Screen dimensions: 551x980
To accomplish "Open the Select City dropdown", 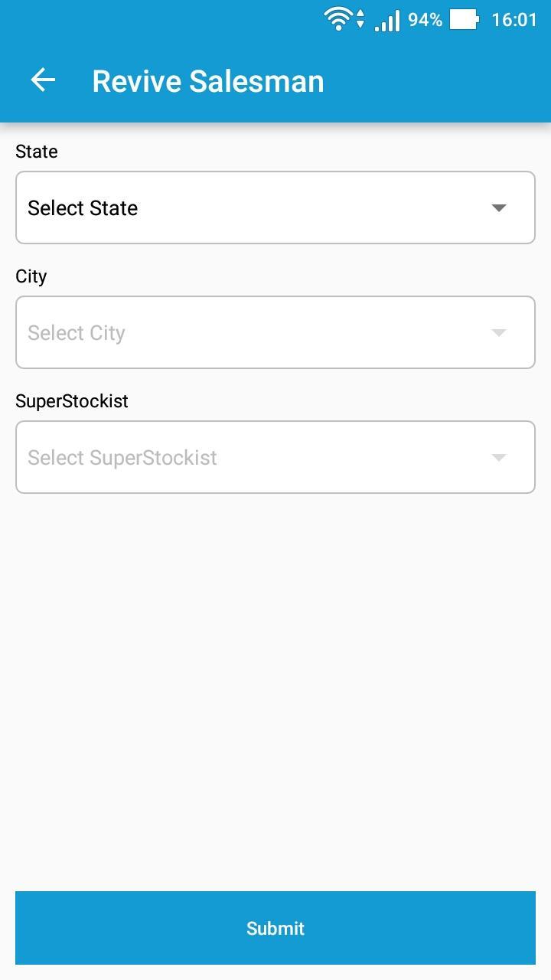I will pos(275,332).
